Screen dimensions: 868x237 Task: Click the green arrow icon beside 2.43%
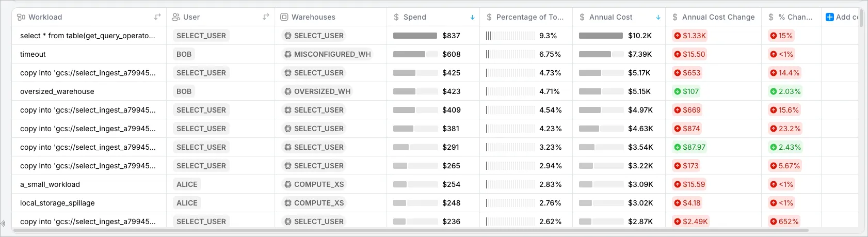tap(773, 147)
